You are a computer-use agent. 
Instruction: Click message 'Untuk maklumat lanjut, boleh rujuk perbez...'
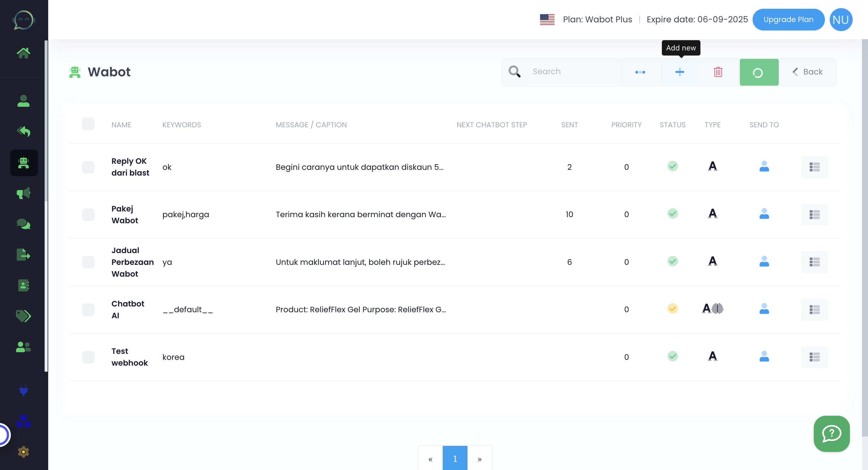click(x=360, y=262)
